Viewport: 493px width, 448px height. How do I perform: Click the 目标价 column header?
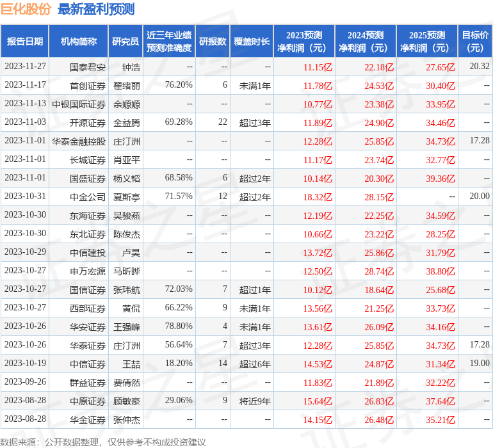475,41
